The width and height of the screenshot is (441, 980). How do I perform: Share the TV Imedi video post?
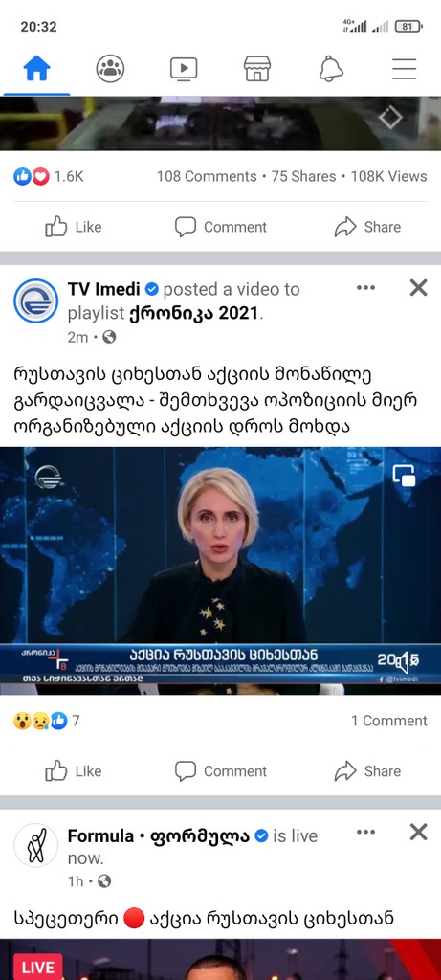[368, 771]
